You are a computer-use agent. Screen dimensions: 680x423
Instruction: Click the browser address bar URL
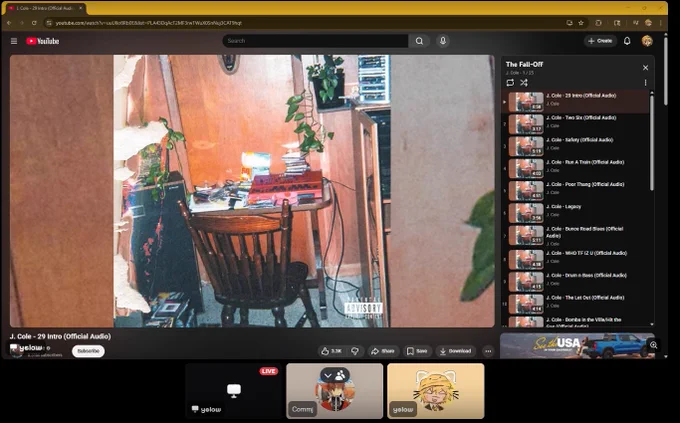click(149, 23)
